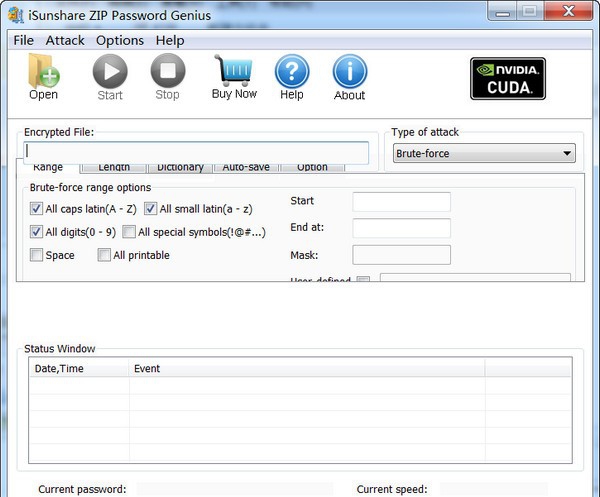This screenshot has width=600, height=497.
Task: Open the File menu
Action: (x=24, y=40)
